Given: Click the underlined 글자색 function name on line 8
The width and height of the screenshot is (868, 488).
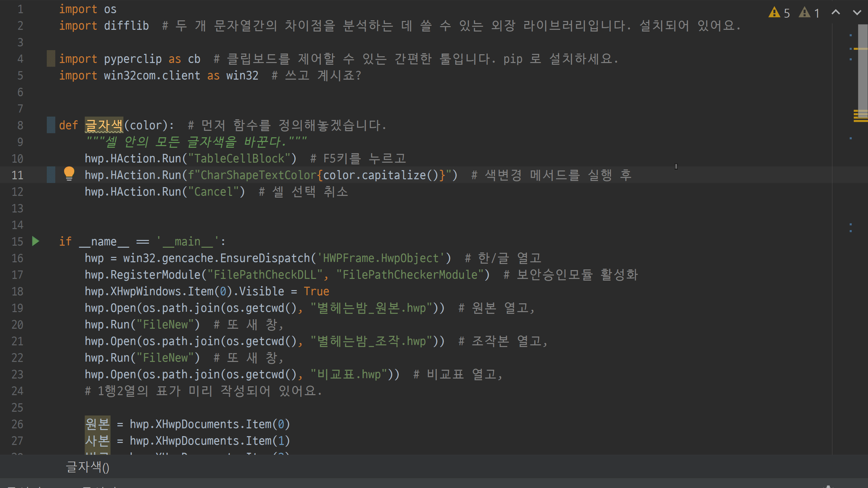Looking at the screenshot, I should pyautogui.click(x=104, y=125).
